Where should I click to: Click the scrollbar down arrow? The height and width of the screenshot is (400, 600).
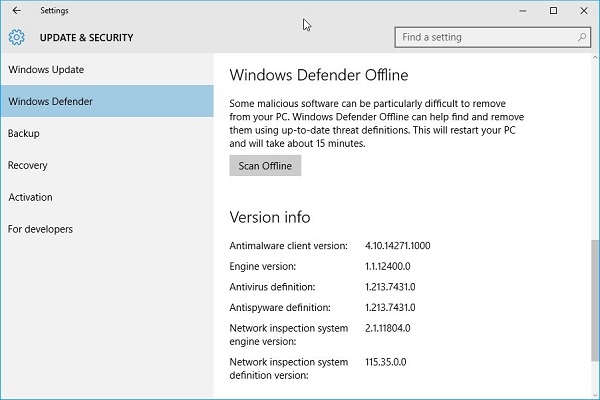(595, 395)
